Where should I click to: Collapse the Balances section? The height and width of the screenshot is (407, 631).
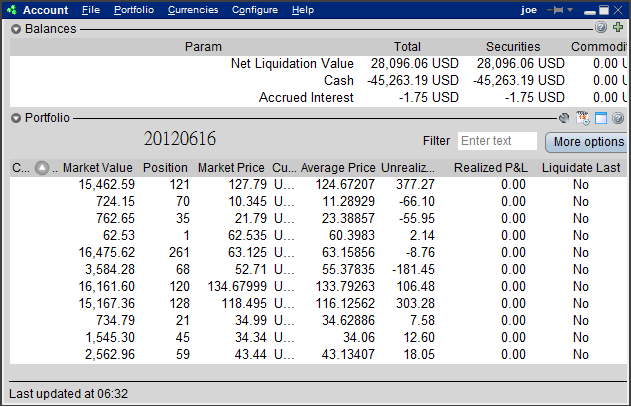click(16, 29)
